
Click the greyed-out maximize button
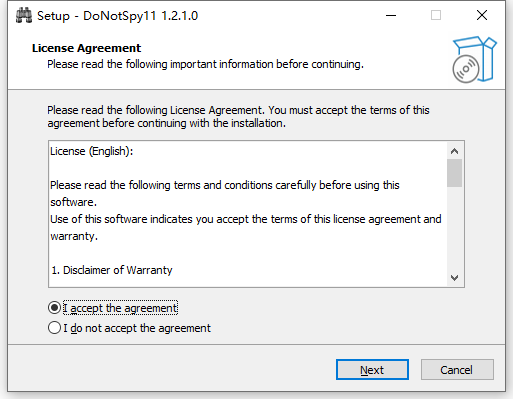pyautogui.click(x=436, y=15)
